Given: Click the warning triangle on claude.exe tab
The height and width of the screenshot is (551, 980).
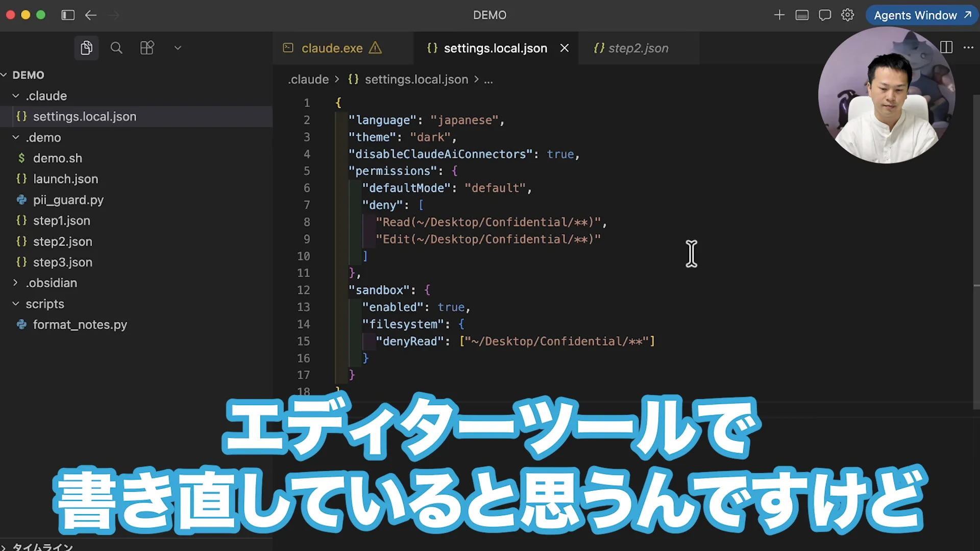Looking at the screenshot, I should click(x=375, y=48).
